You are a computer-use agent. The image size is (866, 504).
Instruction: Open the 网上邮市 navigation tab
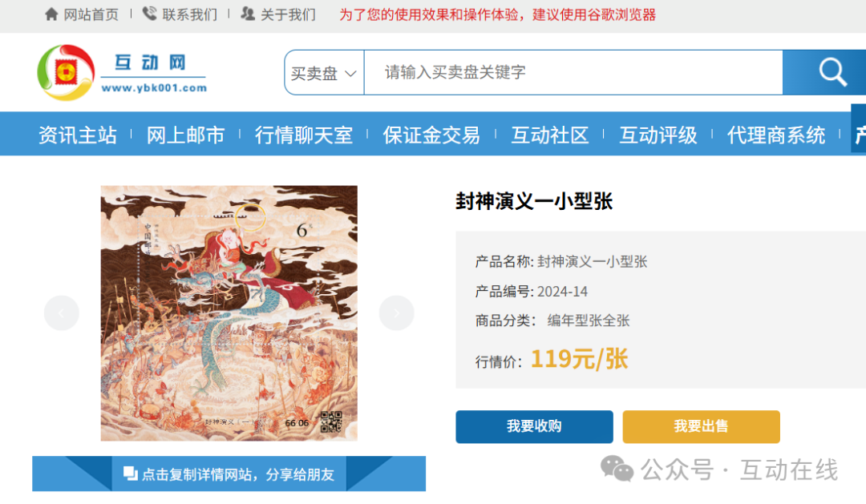coord(185,135)
